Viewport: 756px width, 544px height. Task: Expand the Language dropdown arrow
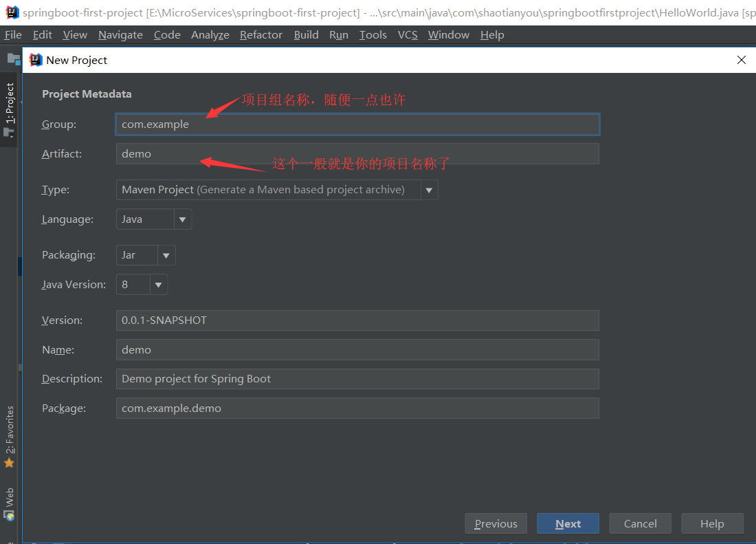point(182,219)
